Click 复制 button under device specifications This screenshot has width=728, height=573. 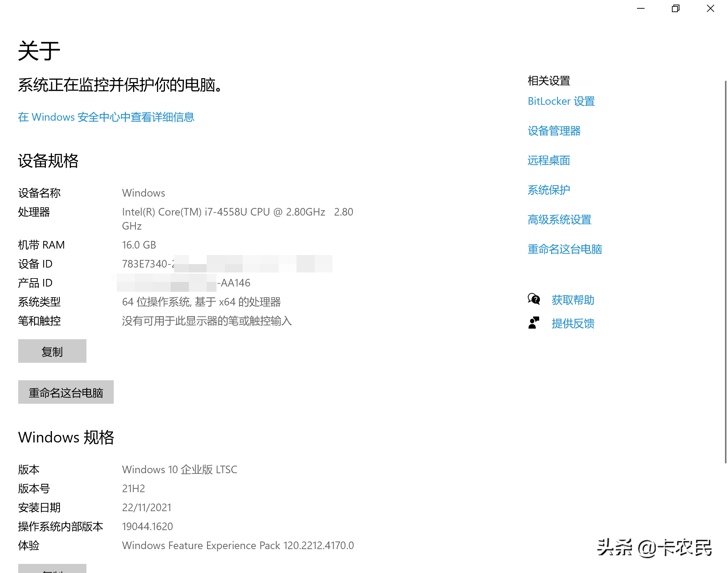pyautogui.click(x=52, y=351)
